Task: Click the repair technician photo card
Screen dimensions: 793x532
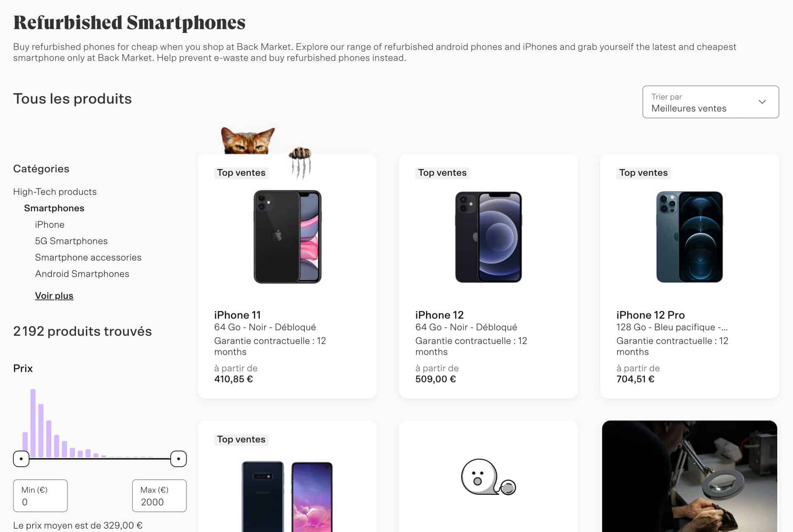Action: 689,477
